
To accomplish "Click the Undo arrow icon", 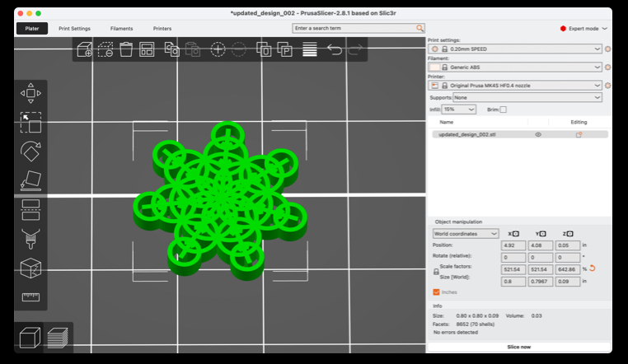I will (334, 49).
